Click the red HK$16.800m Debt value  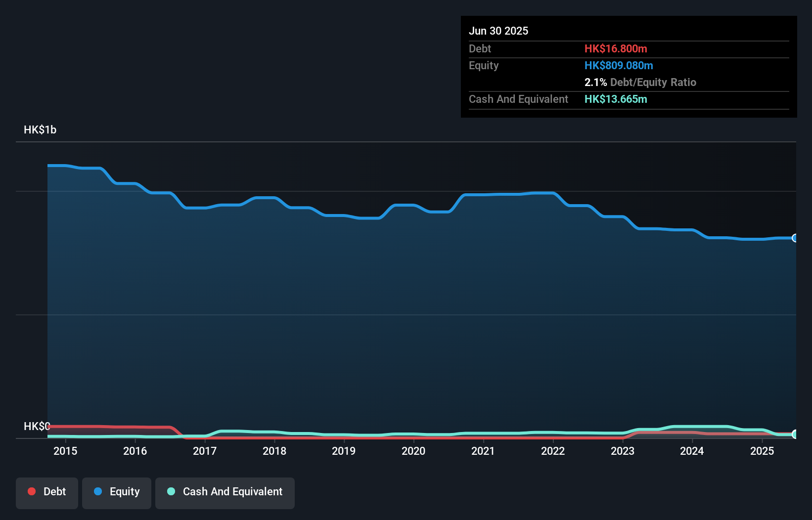coord(616,48)
